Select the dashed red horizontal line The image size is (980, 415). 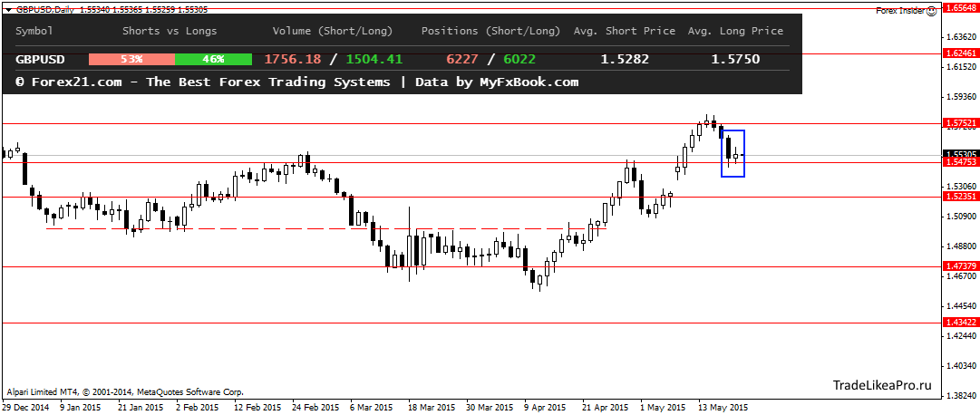pyautogui.click(x=325, y=228)
